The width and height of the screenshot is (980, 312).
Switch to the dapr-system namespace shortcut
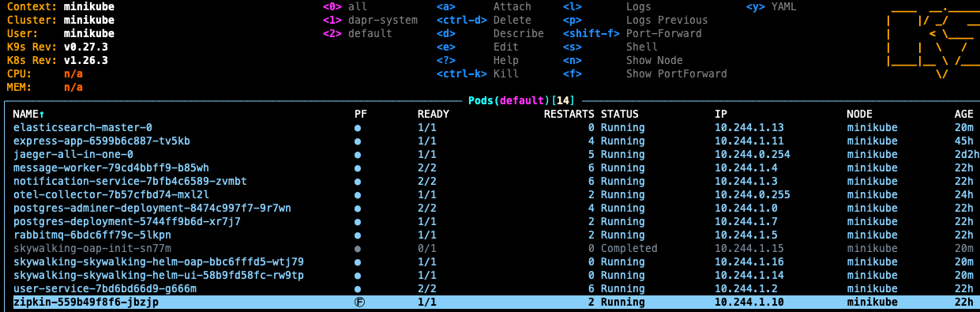(x=370, y=21)
